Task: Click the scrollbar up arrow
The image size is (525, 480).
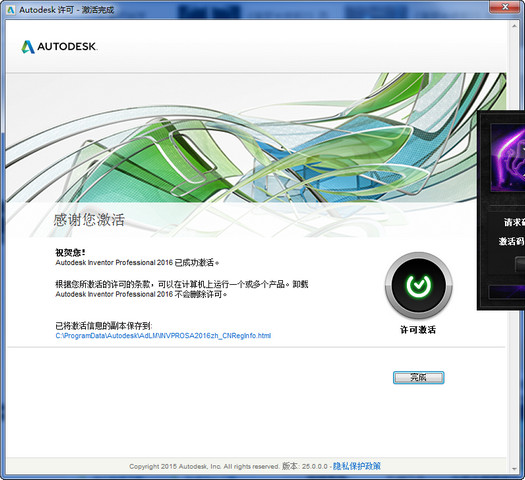Action: click(515, 25)
